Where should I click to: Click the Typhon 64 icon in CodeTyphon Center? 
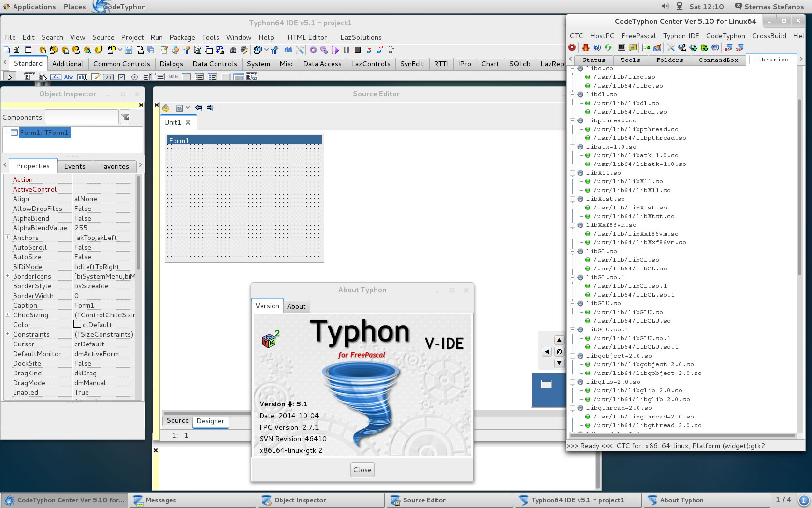click(728, 47)
